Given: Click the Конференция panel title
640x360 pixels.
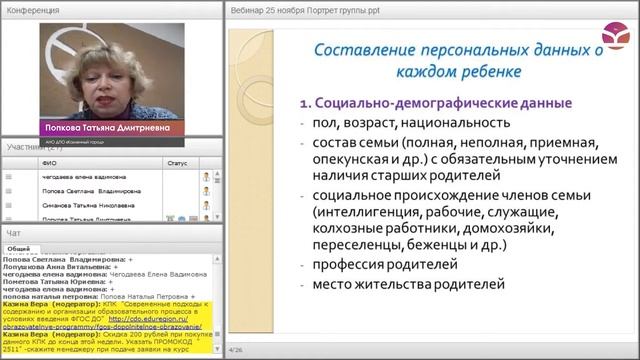Looking at the screenshot, I should coord(33,10).
